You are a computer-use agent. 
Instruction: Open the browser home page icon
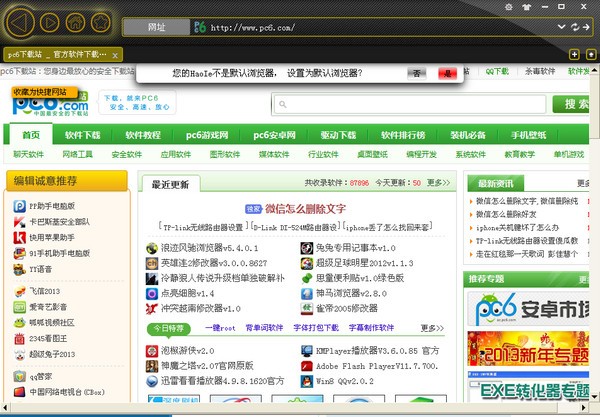(x=75, y=23)
